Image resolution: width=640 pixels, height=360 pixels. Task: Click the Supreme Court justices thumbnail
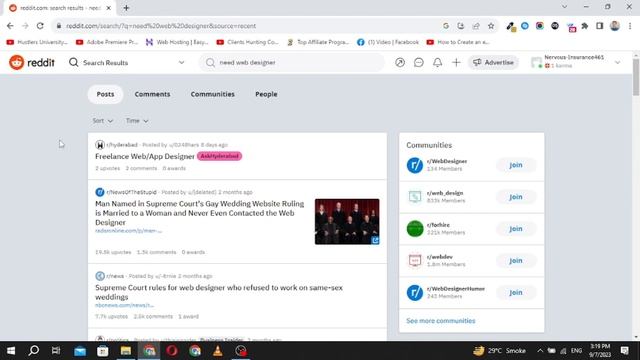347,222
